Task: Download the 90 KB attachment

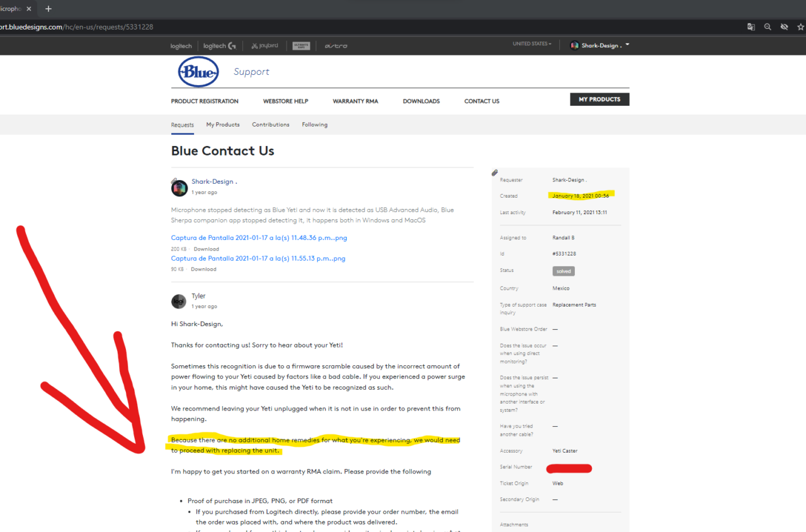Action: (203, 269)
